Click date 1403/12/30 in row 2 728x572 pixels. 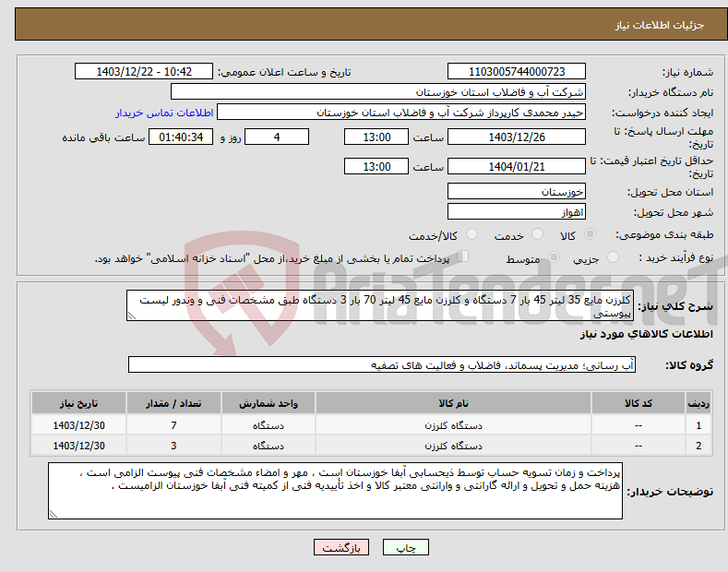click(79, 446)
